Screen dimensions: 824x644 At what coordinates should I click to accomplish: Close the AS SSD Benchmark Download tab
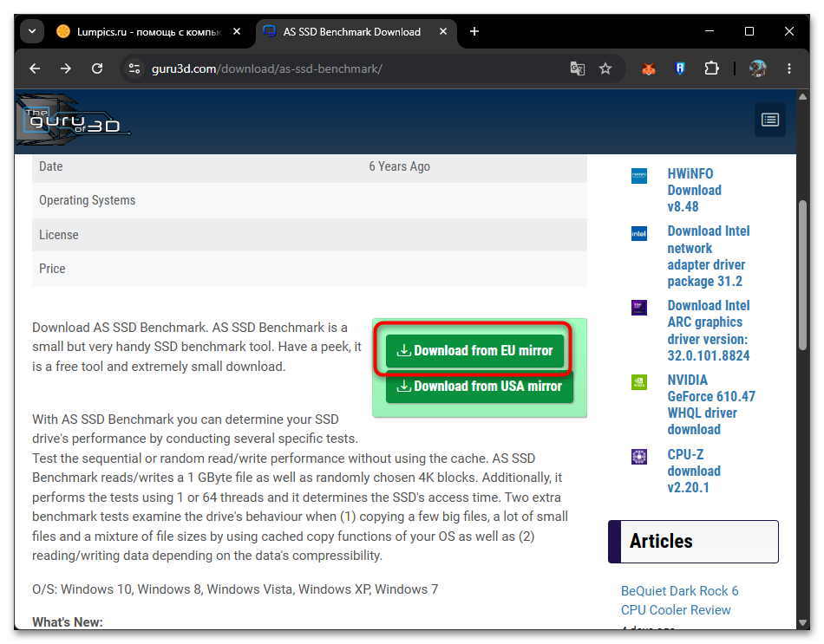pos(443,31)
